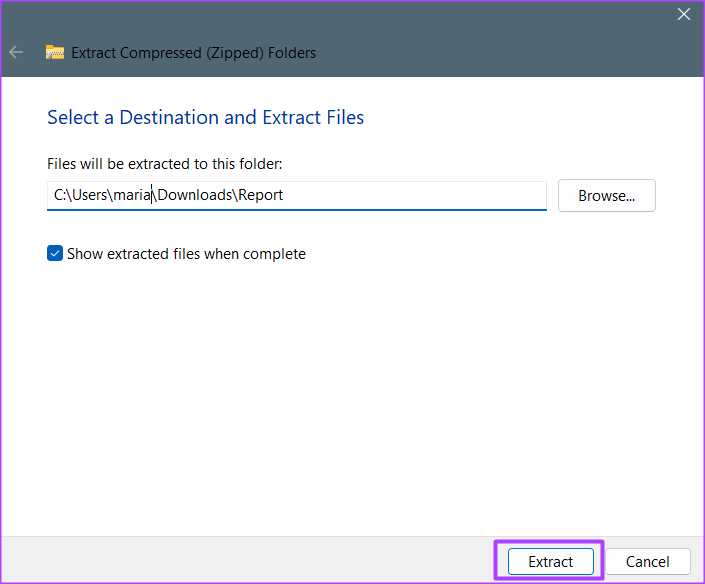Image resolution: width=705 pixels, height=584 pixels.
Task: Open the Browse... folder picker
Action: (x=607, y=196)
